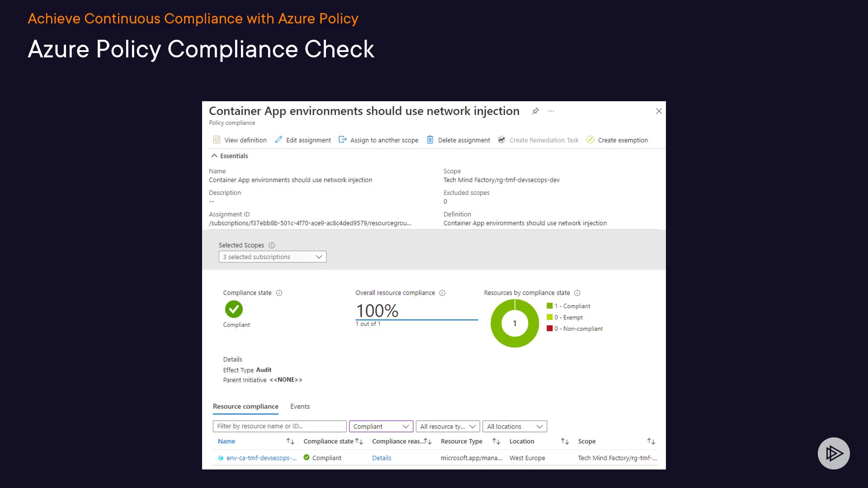Select Assign to another scope
The height and width of the screenshot is (488, 868).
(x=378, y=140)
